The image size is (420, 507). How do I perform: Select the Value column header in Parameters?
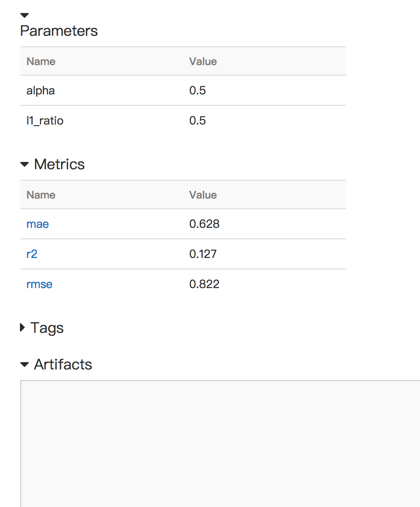click(203, 61)
